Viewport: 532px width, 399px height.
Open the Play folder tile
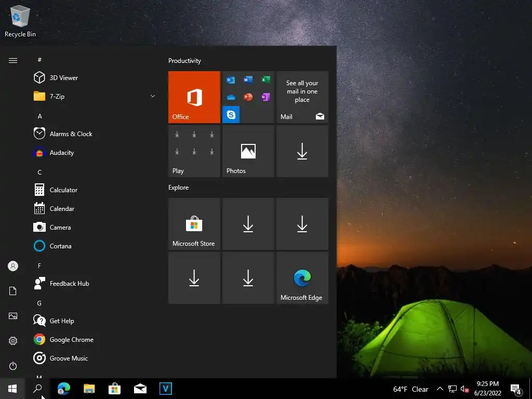pos(194,151)
